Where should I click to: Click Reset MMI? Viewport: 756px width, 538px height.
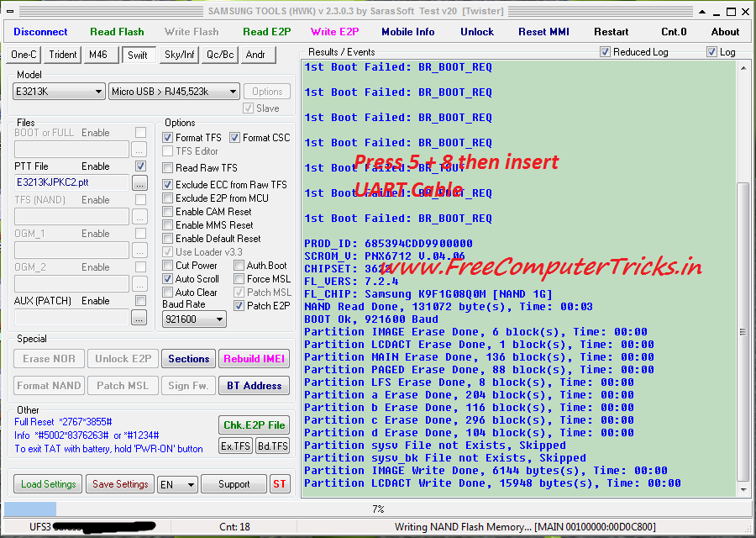pyautogui.click(x=543, y=32)
